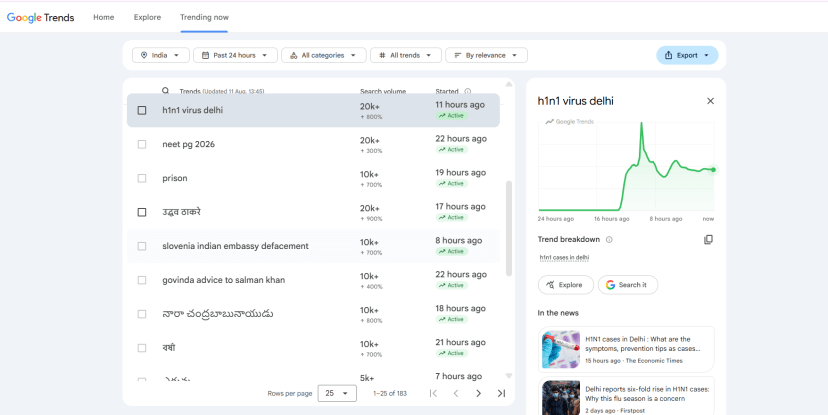Open the Export dropdown
The height and width of the screenshot is (415, 828).
pyautogui.click(x=687, y=55)
